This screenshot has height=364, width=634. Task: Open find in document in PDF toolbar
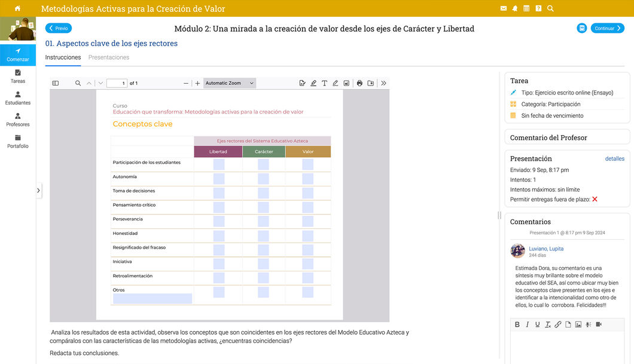[x=78, y=83]
